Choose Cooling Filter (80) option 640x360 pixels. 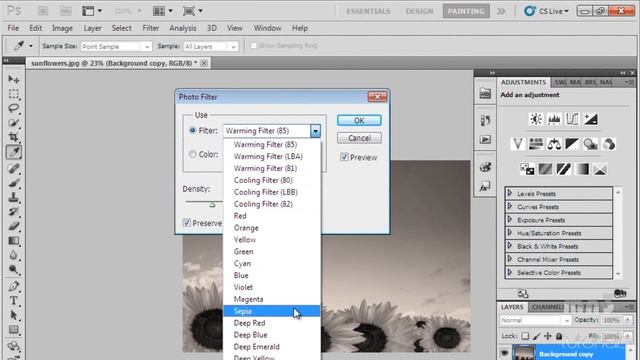pyautogui.click(x=271, y=180)
